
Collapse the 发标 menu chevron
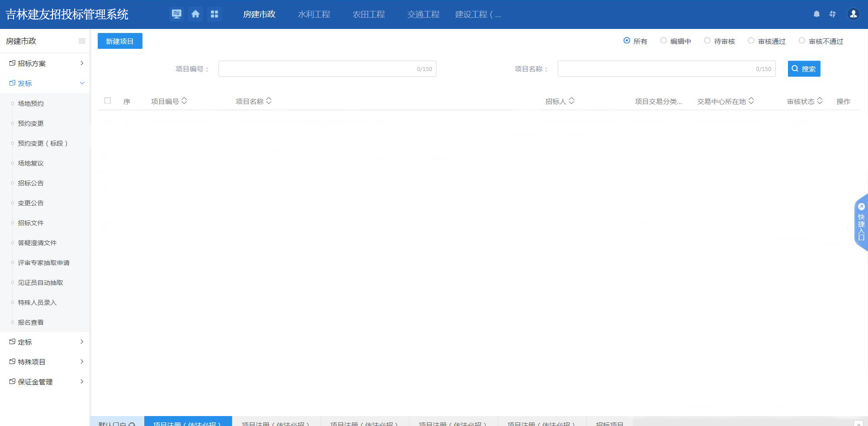[82, 83]
